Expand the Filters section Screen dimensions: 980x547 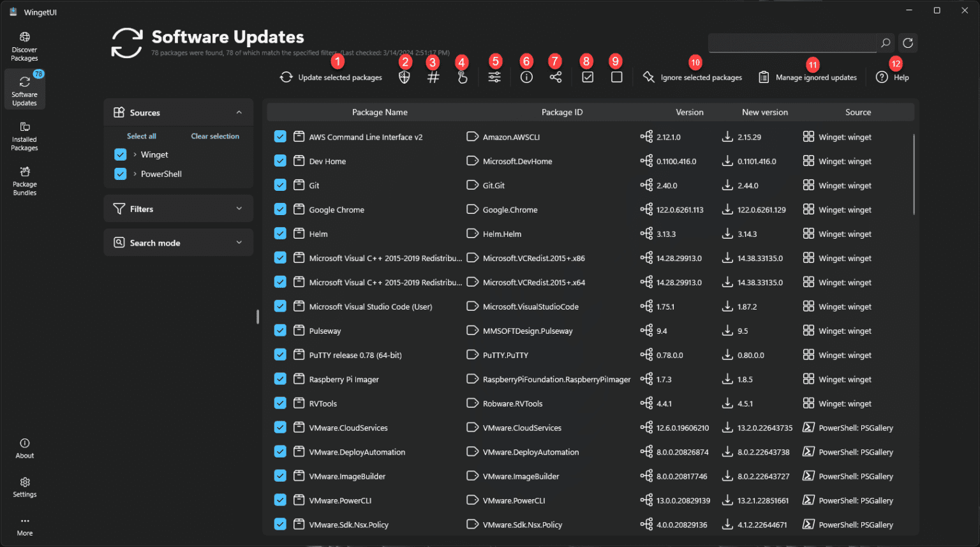(239, 208)
